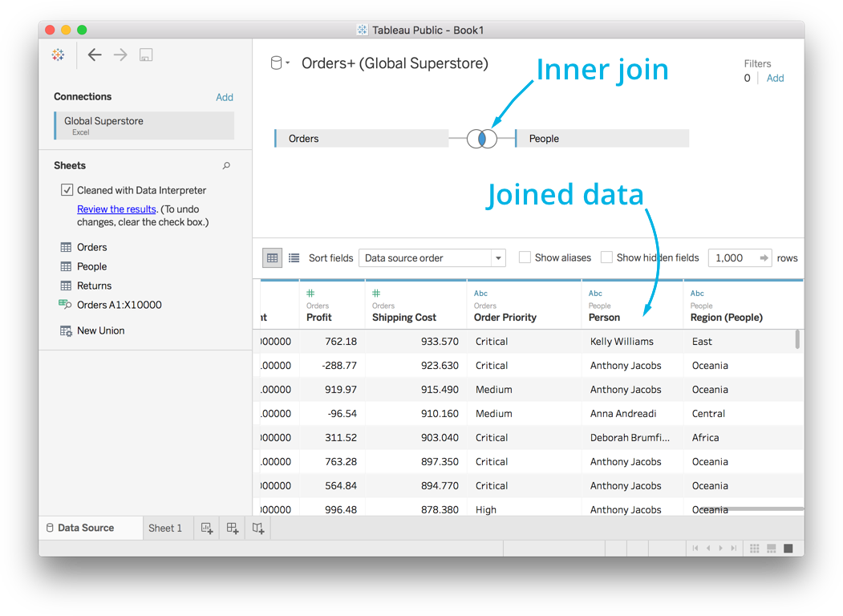843x616 pixels.
Task: Click the back arrow in toolbar
Action: [95, 55]
